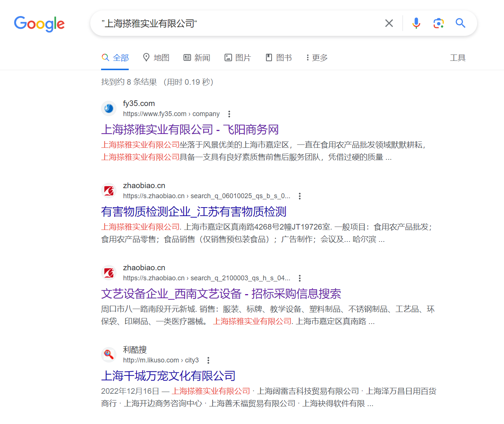Screen dimensions: 504x424
Task: Open 上海千城万宠文化有限公司 result
Action: coord(168,376)
